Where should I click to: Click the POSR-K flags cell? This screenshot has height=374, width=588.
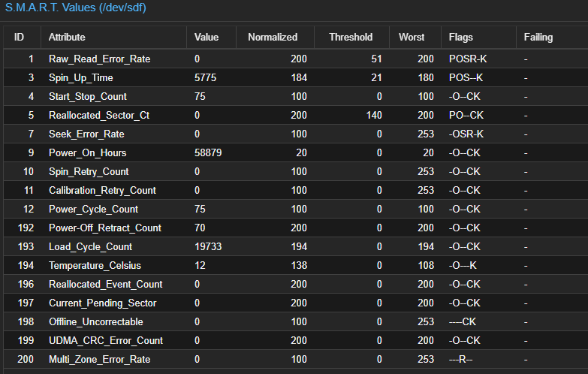pos(468,59)
